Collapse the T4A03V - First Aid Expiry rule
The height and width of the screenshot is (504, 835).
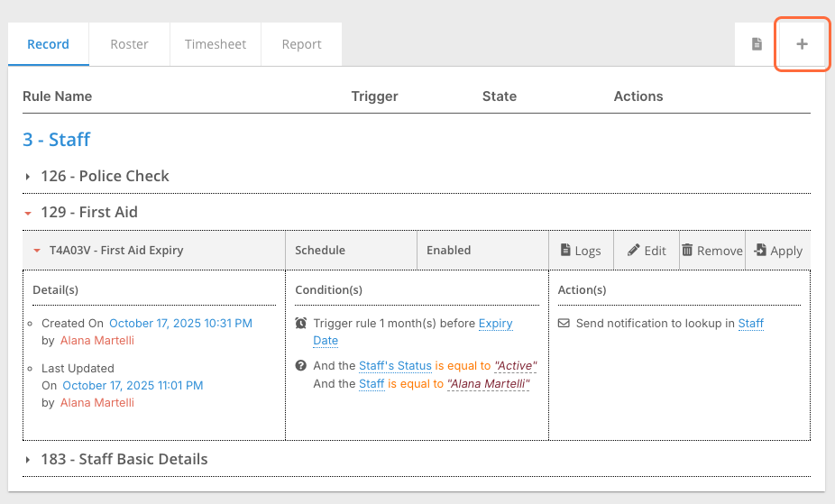(37, 251)
